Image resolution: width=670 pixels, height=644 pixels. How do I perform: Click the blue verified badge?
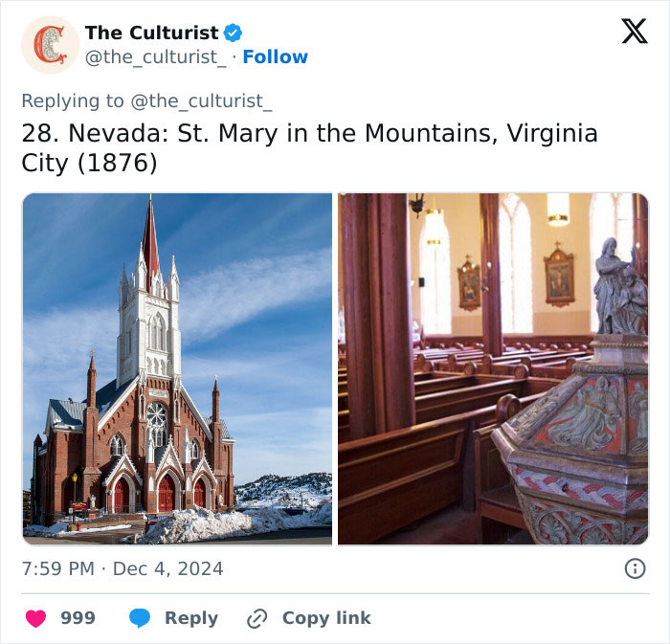point(233,33)
